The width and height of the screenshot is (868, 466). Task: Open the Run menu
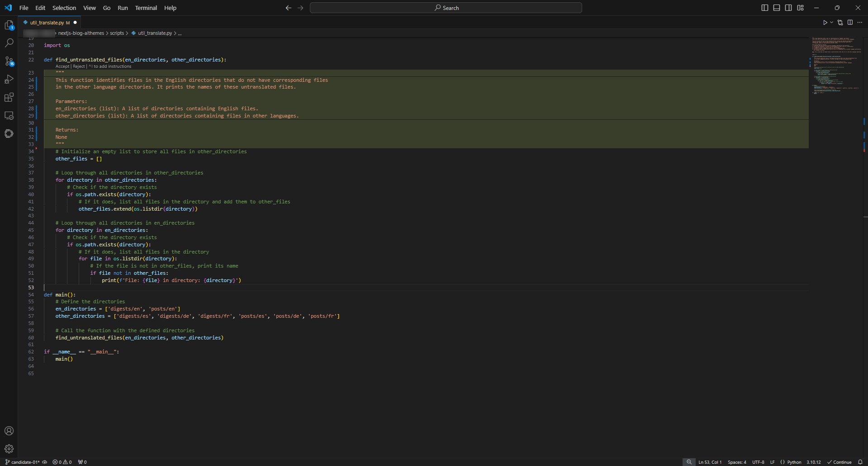click(123, 8)
